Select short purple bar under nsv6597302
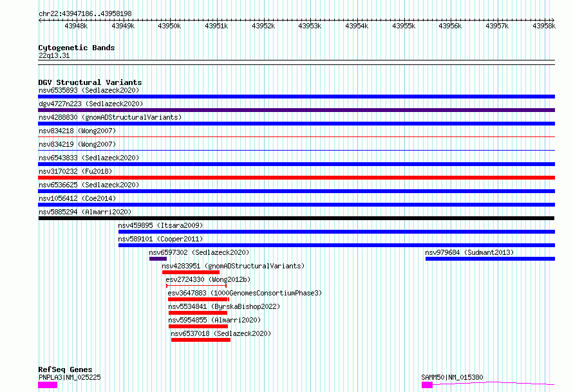The width and height of the screenshot is (573, 392). pos(158,259)
